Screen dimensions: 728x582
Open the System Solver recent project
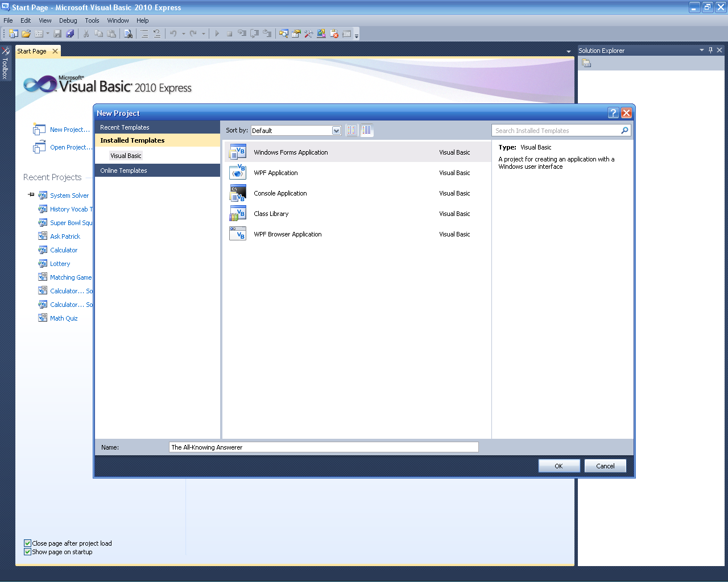coord(69,196)
